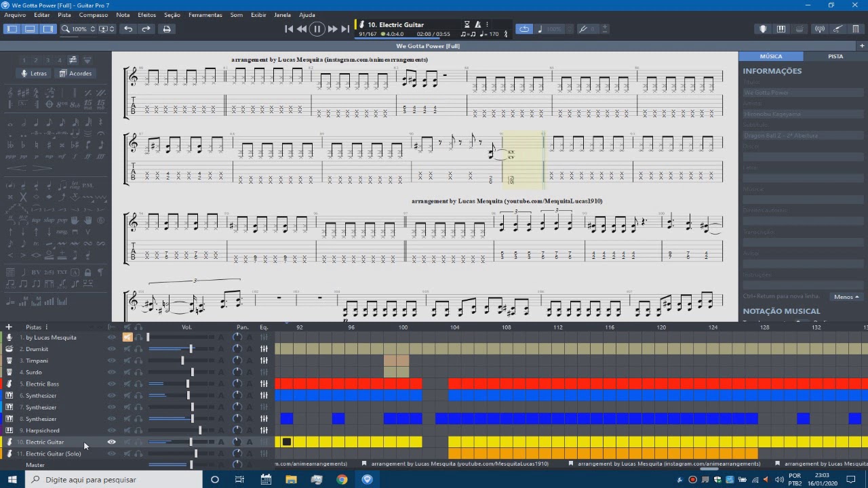Click the Título field with We Gotta Power
The height and width of the screenshot is (488, 868).
tap(802, 92)
